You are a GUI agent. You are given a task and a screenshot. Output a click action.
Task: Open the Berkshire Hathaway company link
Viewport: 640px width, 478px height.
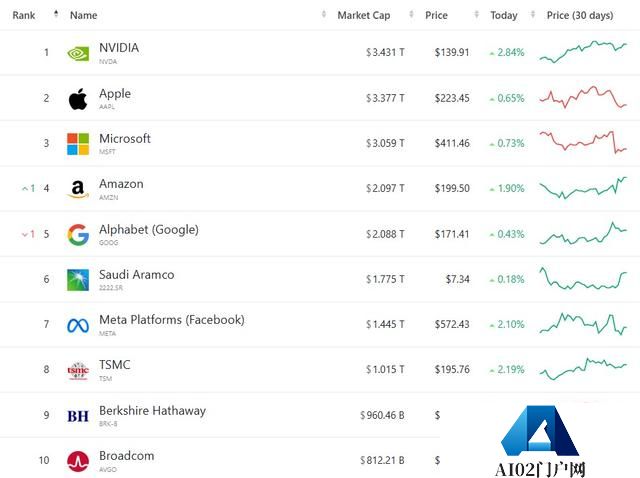coord(152,410)
